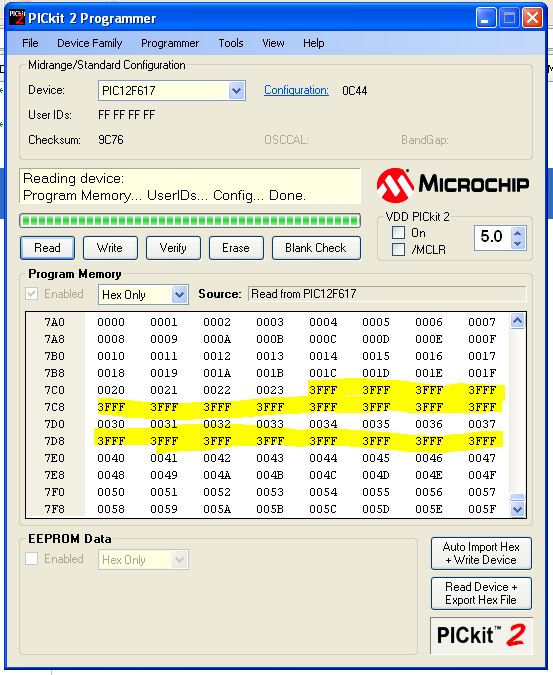This screenshot has height=675, width=553.
Task: Open the Configuration link
Action: [x=296, y=90]
